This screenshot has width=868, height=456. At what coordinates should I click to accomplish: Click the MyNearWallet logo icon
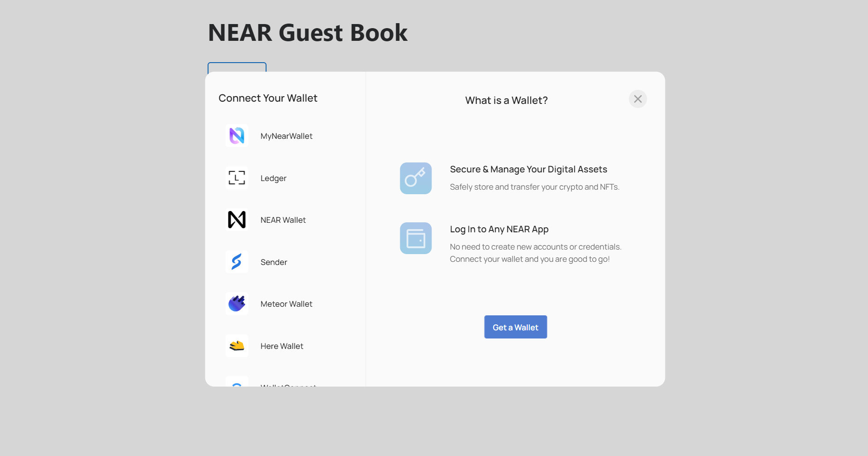(237, 136)
